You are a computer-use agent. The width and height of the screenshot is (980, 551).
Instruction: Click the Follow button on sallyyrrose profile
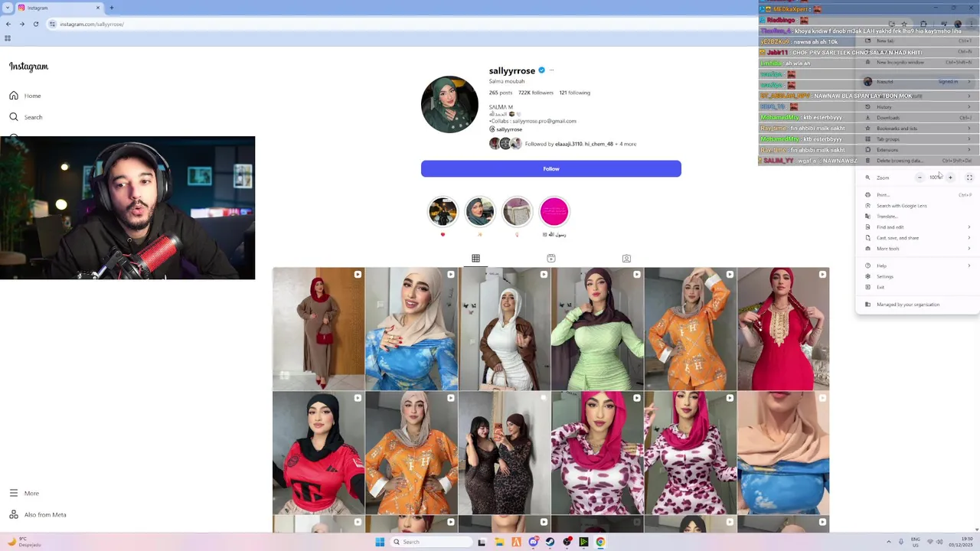tap(550, 168)
